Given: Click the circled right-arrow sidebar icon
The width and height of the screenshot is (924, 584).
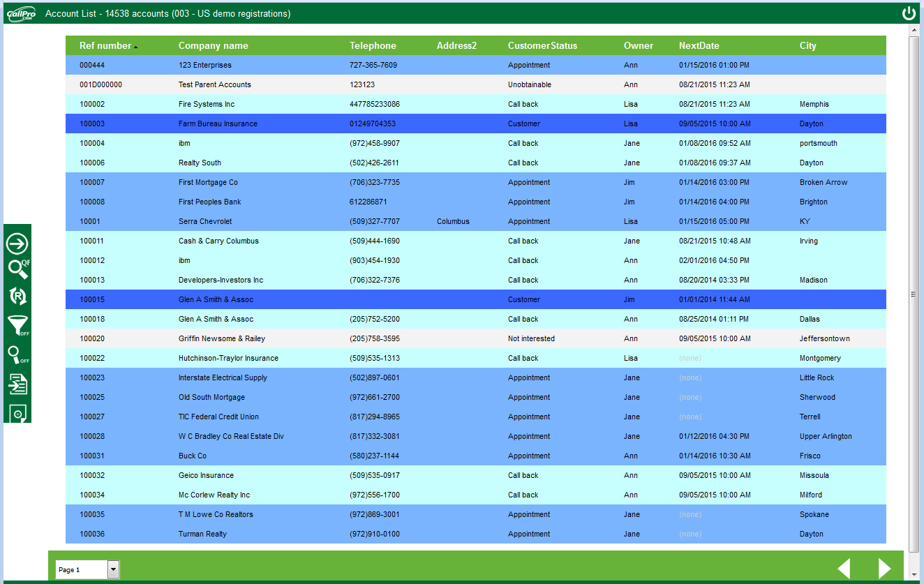Looking at the screenshot, I should tap(17, 244).
